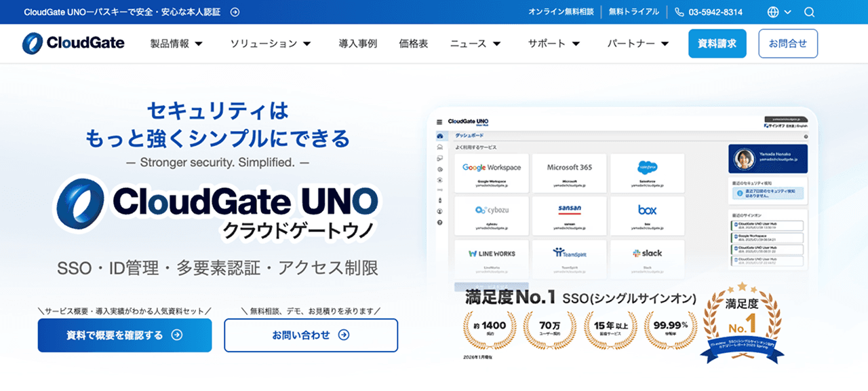
Task: Click the 無料トライアル link
Action: pos(633,12)
